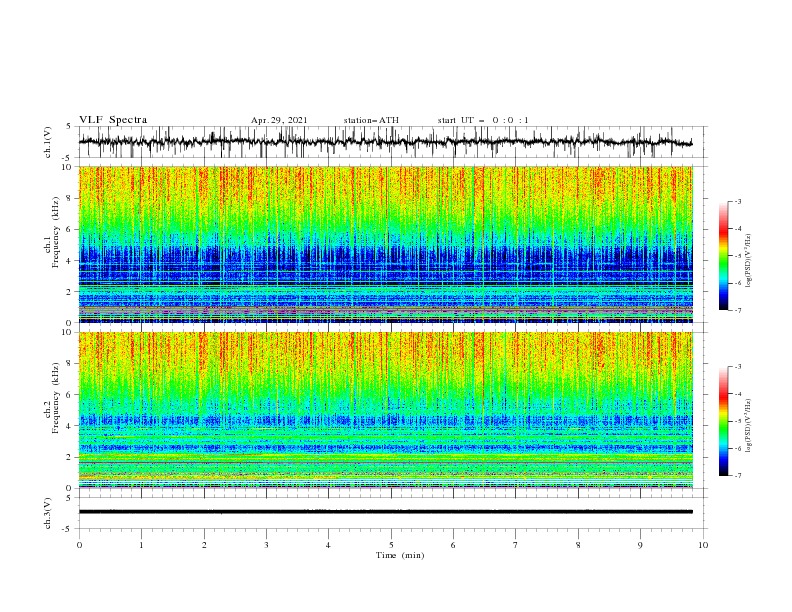Click time axis tick label 9
This screenshot has height=612, width=792.
640,545
